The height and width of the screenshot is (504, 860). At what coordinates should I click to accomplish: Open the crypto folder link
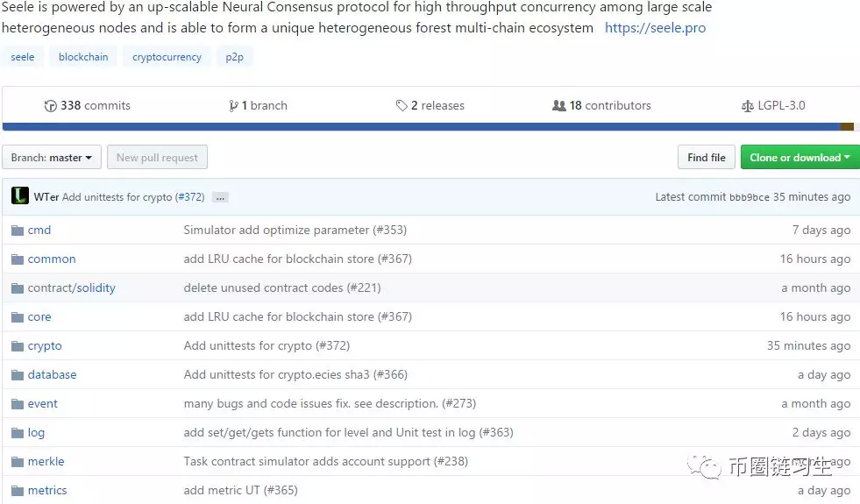[45, 346]
